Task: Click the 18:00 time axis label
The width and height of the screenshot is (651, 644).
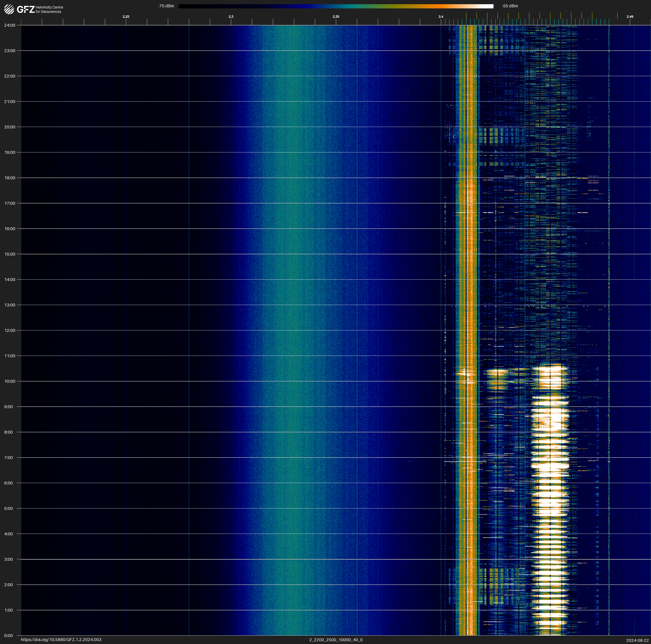Action: point(9,178)
